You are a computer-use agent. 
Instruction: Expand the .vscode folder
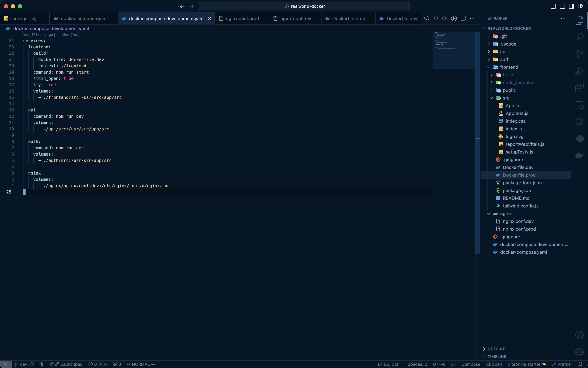[x=526, y=44]
